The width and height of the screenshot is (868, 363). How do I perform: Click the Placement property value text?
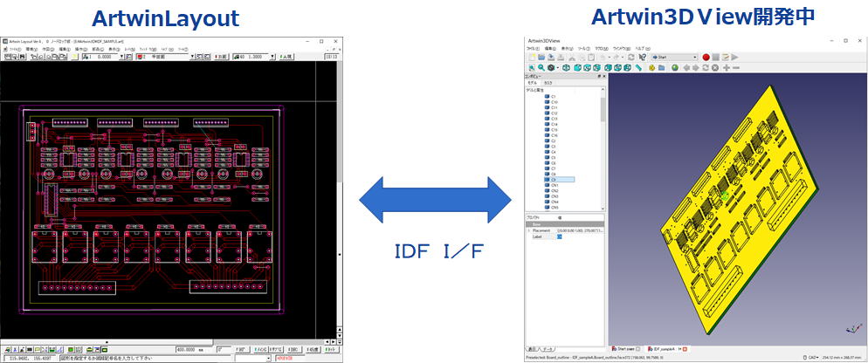click(x=579, y=230)
